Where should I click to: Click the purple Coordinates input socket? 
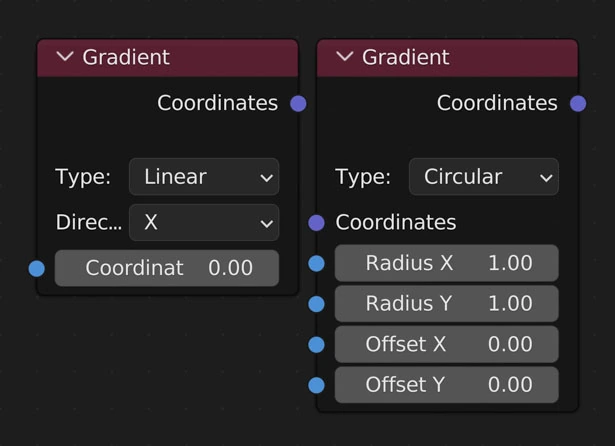pyautogui.click(x=317, y=223)
